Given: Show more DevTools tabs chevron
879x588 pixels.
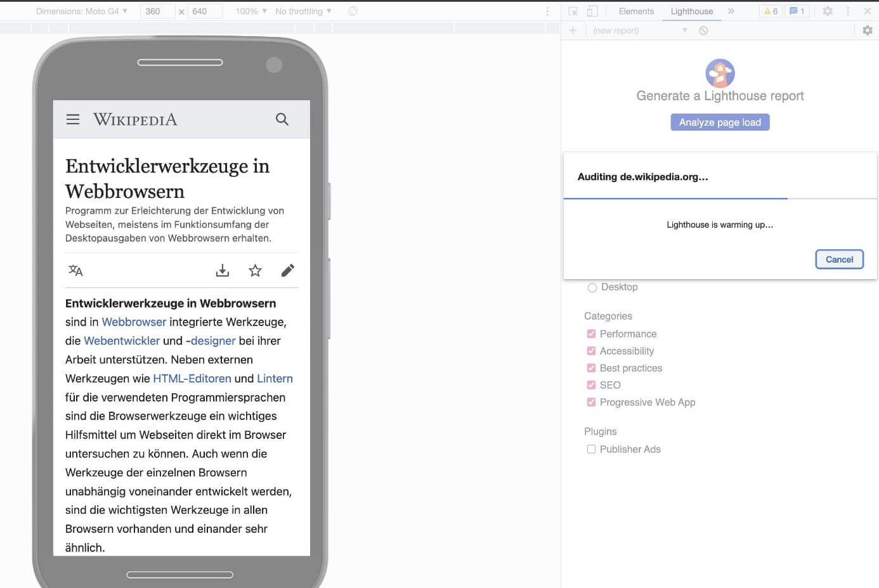Looking at the screenshot, I should pyautogui.click(x=731, y=11).
